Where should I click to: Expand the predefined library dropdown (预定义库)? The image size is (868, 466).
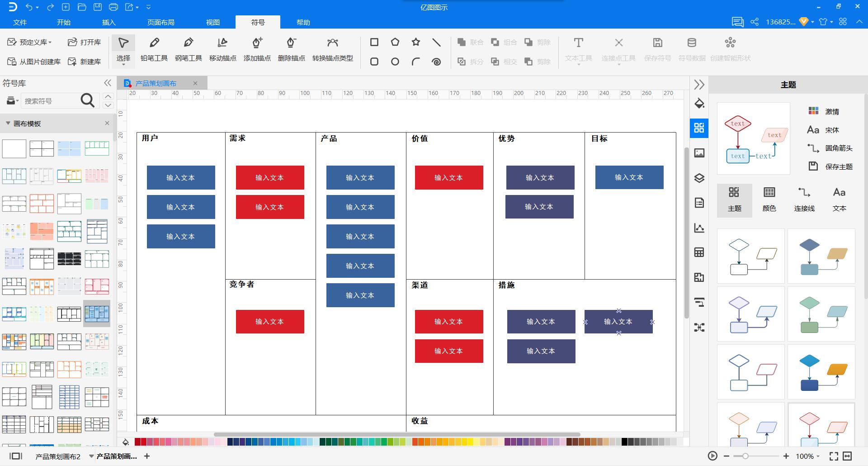pos(29,42)
